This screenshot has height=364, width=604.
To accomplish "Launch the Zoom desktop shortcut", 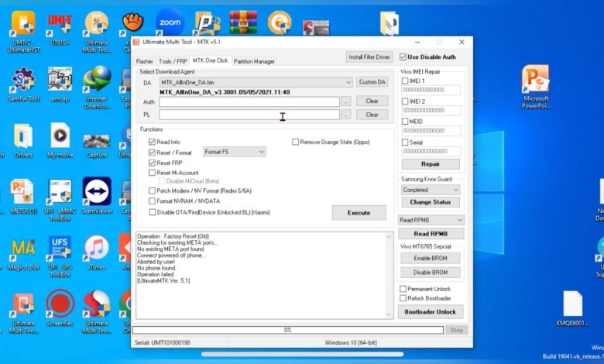I will tap(170, 22).
